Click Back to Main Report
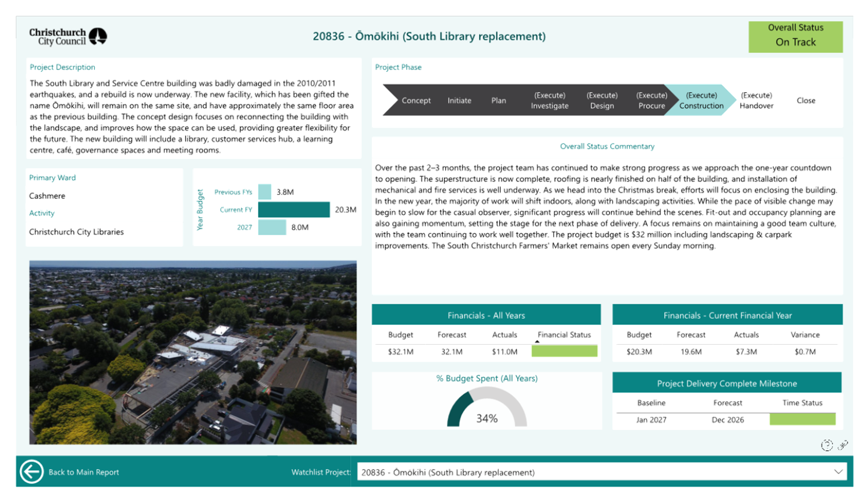The image size is (868, 502). click(84, 472)
